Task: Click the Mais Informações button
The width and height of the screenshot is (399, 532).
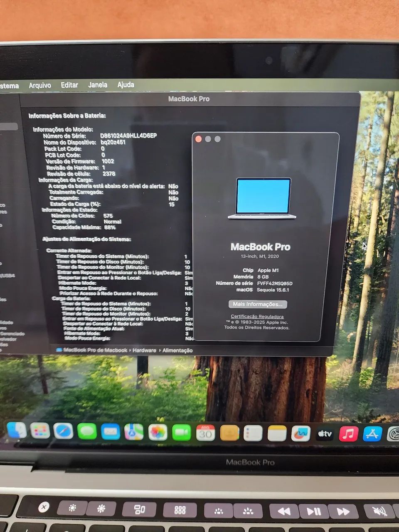Action: [x=258, y=304]
